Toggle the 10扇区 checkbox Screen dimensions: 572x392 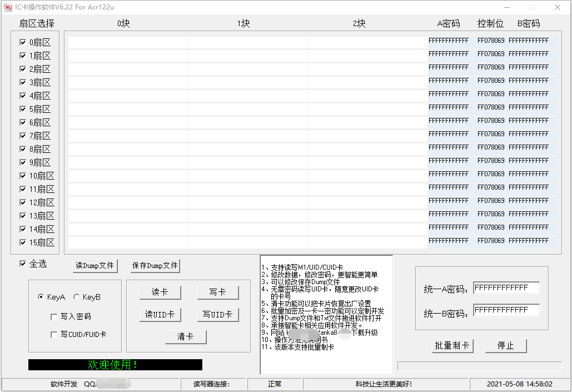pos(23,176)
